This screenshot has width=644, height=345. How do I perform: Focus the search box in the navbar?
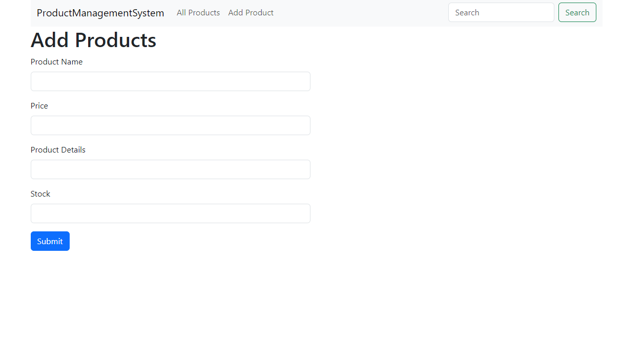coord(501,12)
